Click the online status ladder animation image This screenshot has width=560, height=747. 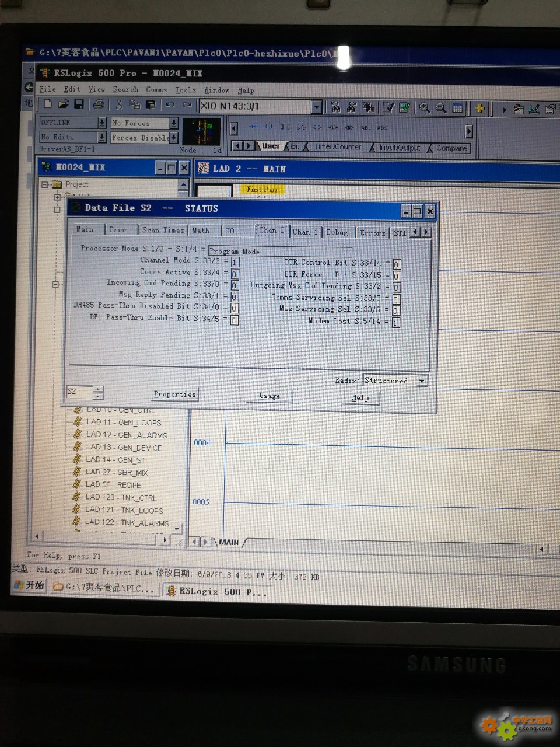pos(202,131)
